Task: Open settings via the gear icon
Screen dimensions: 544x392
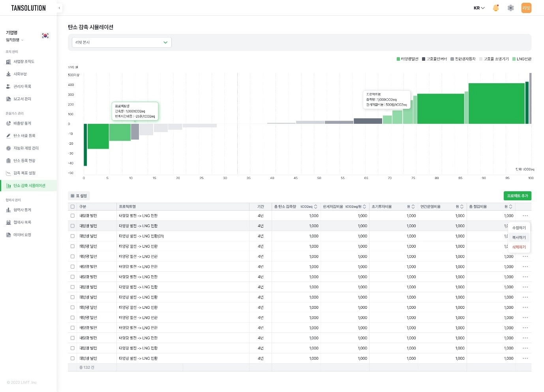Action: (x=510, y=8)
